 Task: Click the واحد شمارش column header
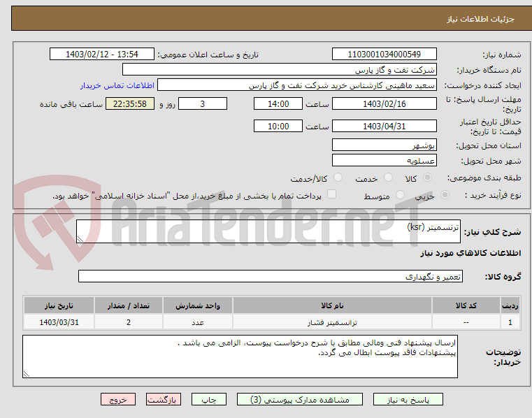tap(198, 305)
